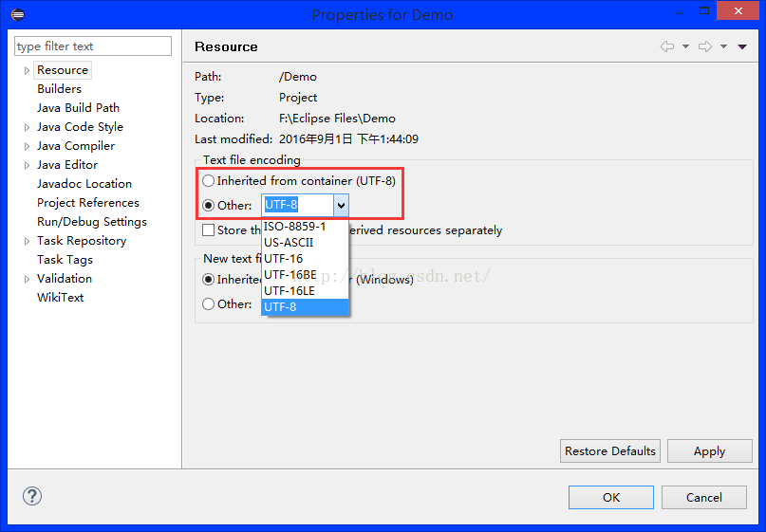The width and height of the screenshot is (766, 532).
Task: Close the Properties for Demo dialog
Action: pos(738,10)
